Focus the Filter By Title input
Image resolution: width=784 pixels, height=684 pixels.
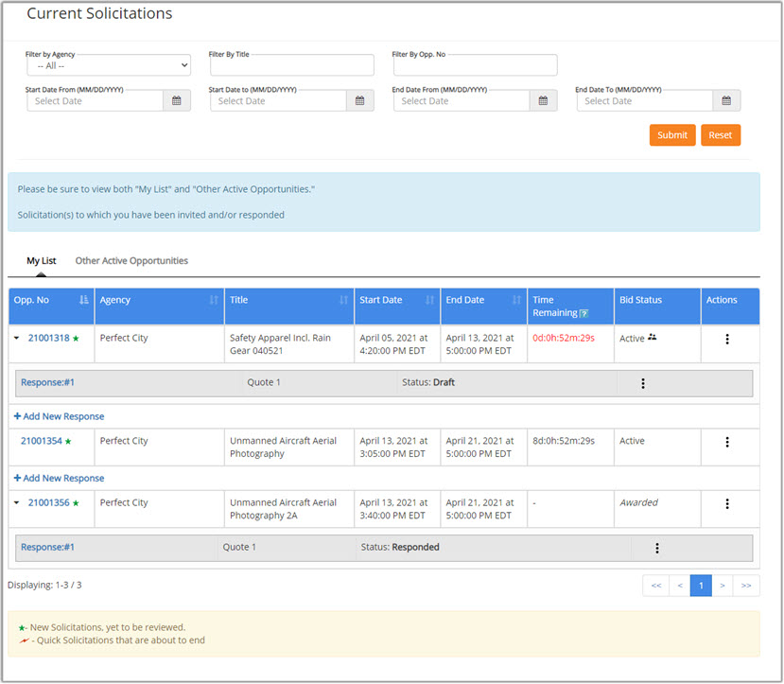pos(291,65)
